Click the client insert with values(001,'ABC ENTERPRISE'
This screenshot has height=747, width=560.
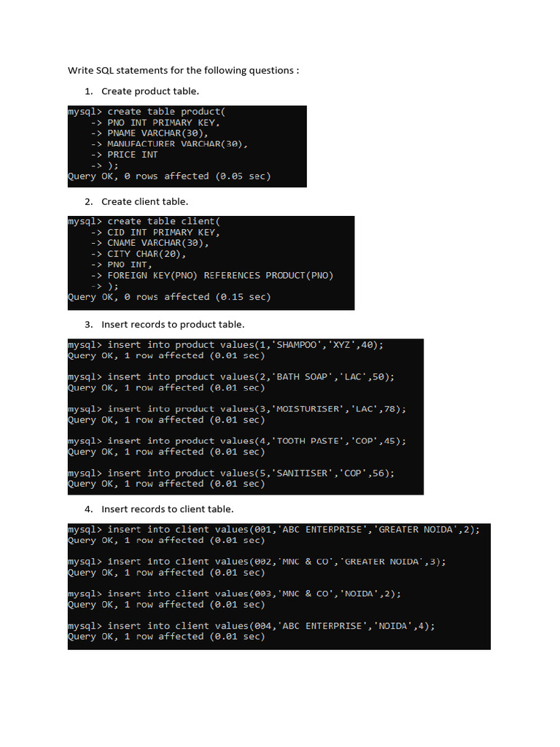[274, 530]
